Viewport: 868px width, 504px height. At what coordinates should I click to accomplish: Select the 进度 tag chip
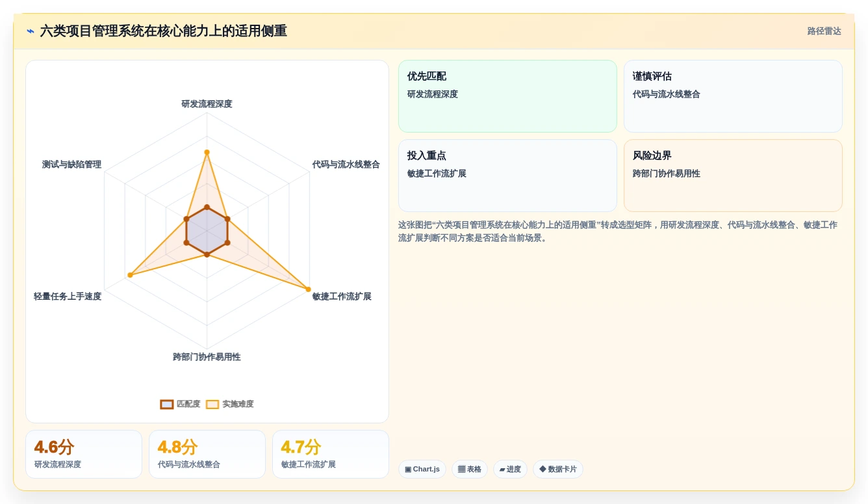click(x=510, y=469)
